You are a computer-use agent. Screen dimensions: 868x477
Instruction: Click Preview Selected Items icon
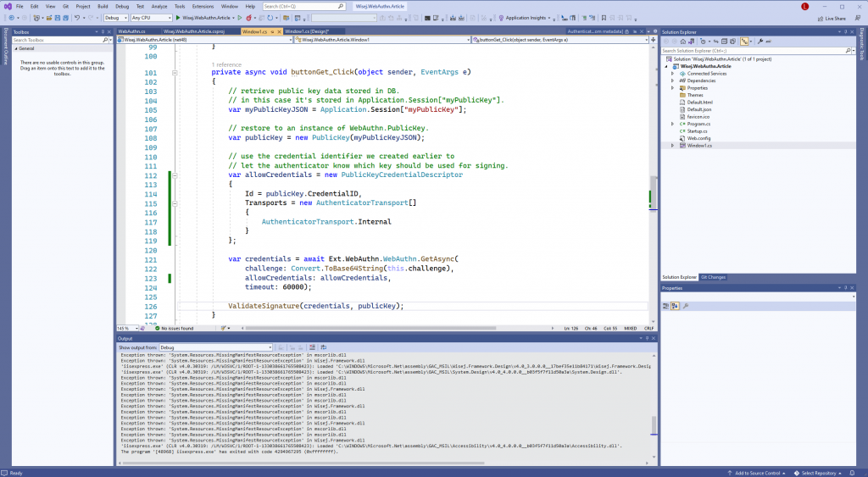[x=768, y=41]
